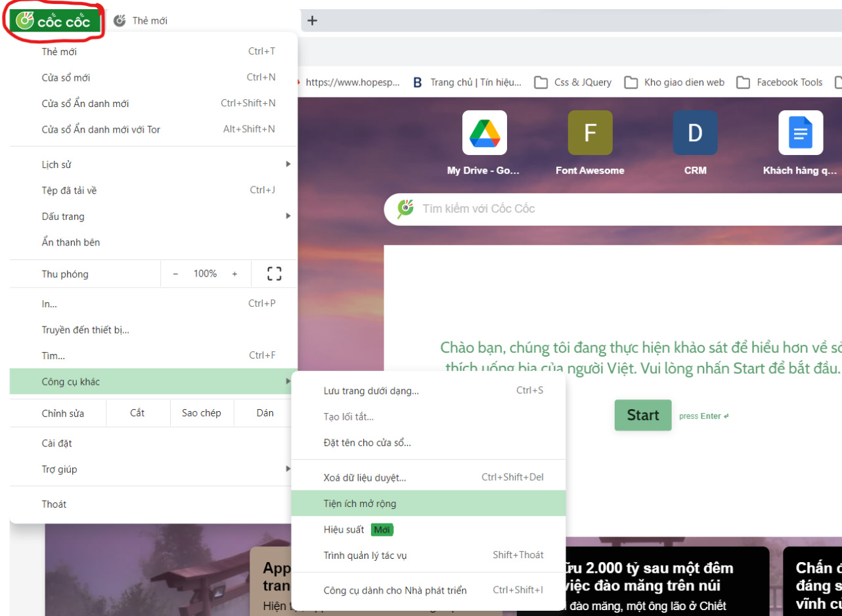Select Đặt tên cho cửa sổ...
This screenshot has width=842, height=616.
(x=428, y=443)
